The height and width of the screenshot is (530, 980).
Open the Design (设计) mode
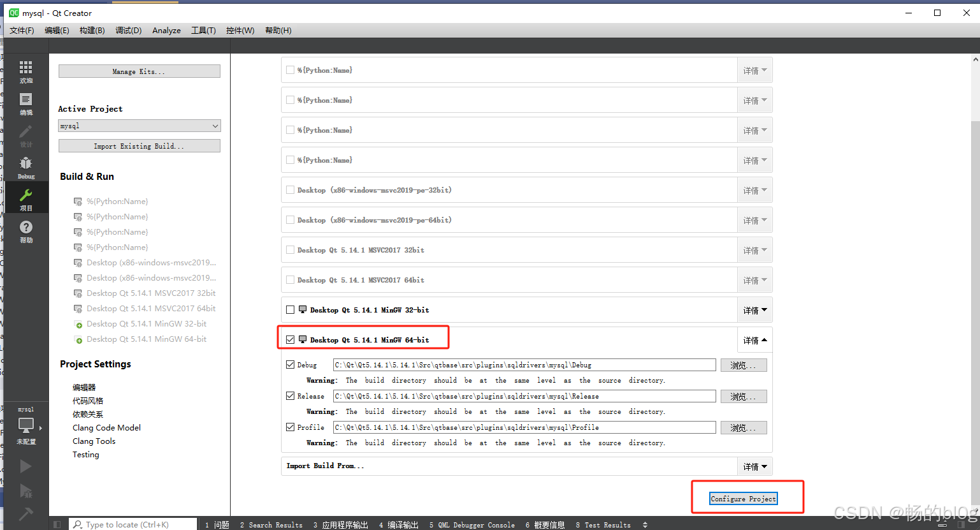click(26, 135)
